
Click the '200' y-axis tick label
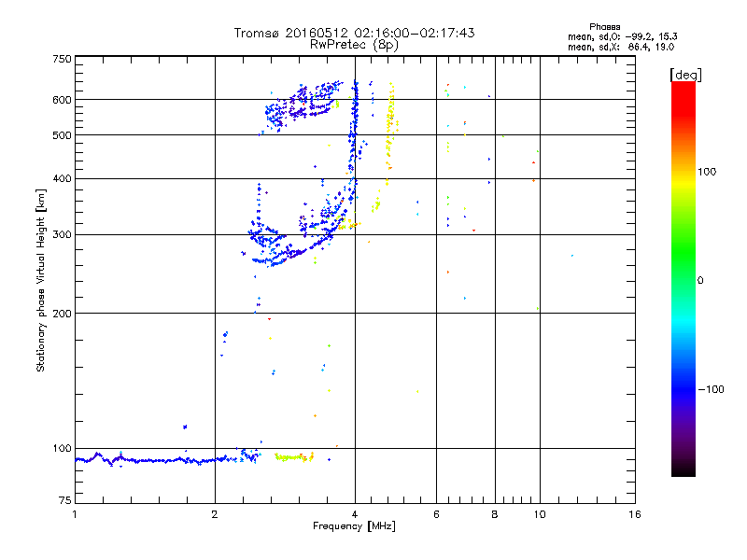(x=62, y=314)
